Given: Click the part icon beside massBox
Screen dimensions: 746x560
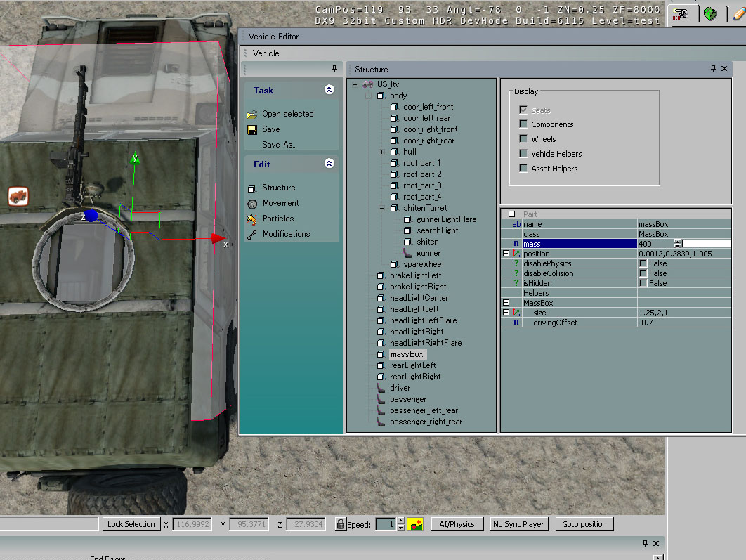Looking at the screenshot, I should point(381,354).
